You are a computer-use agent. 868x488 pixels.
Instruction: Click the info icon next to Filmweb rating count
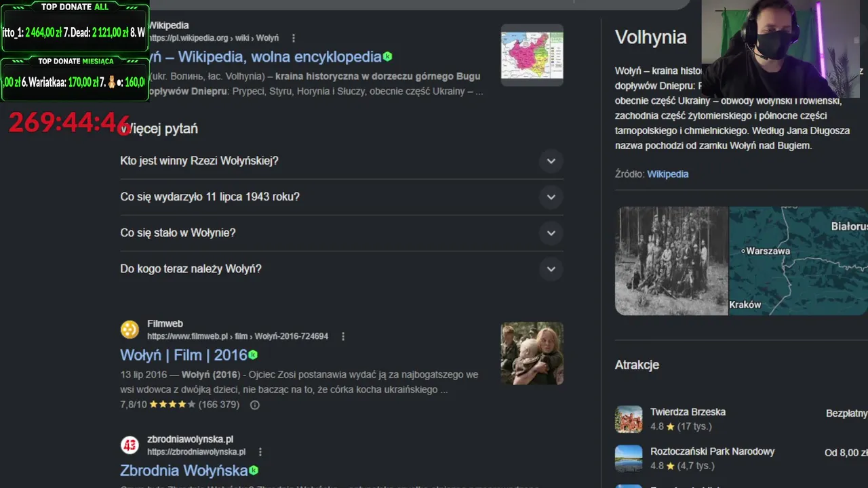click(x=255, y=405)
